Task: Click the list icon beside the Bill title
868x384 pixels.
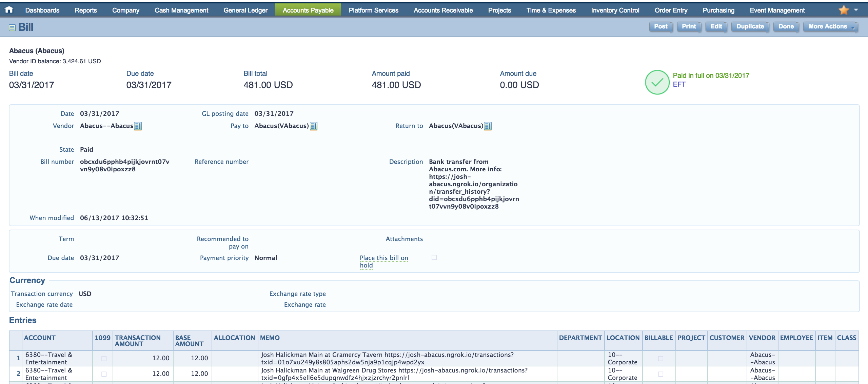Action: pyautogui.click(x=11, y=27)
